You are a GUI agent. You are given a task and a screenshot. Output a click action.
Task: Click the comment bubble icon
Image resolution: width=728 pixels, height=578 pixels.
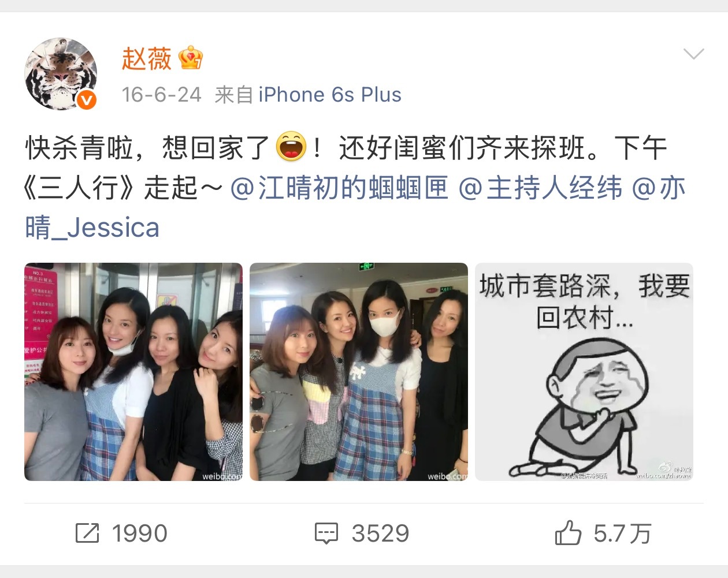pos(326,533)
